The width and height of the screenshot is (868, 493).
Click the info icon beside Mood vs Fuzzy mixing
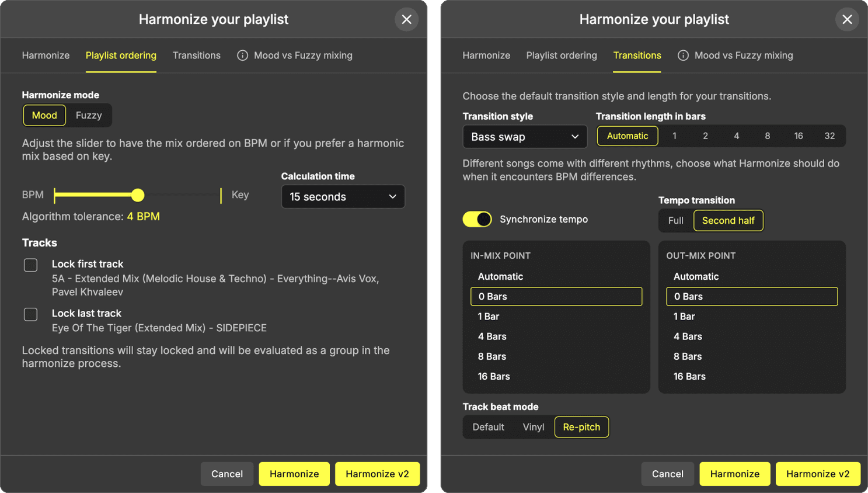click(x=242, y=55)
